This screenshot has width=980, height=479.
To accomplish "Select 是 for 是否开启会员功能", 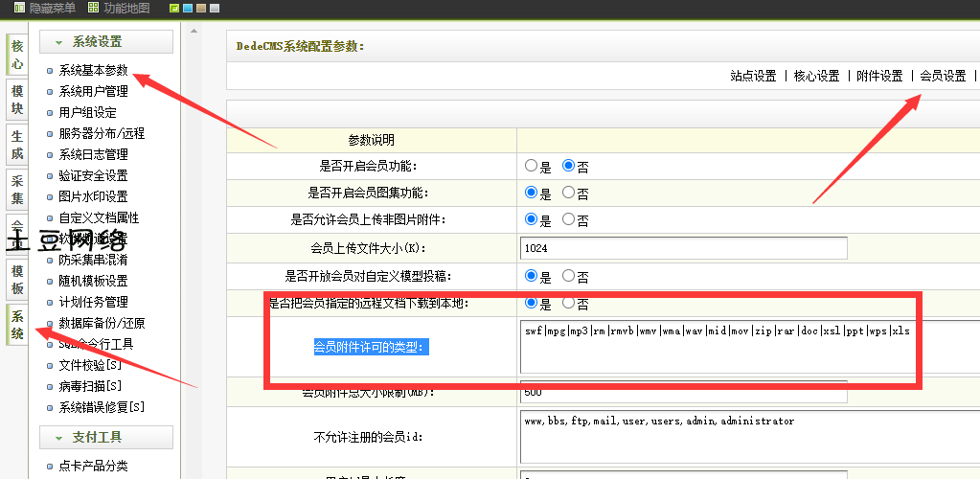I will [532, 166].
